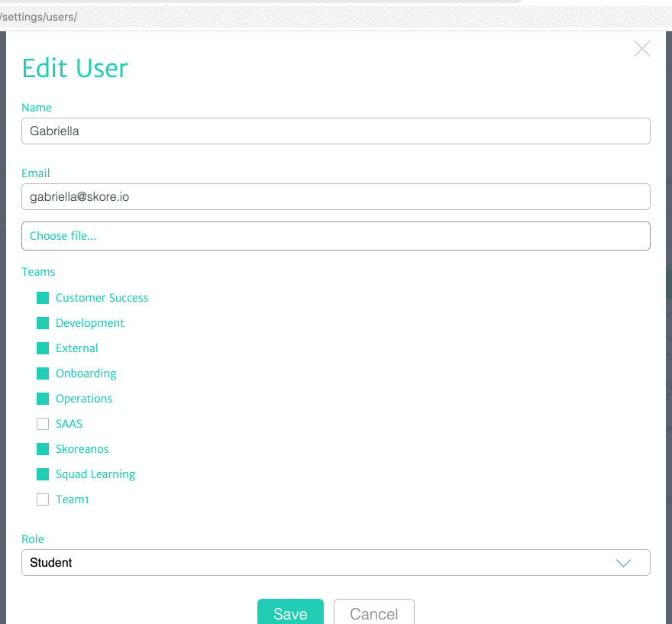672x624 pixels.
Task: Click the Team1 label text
Action: click(73, 500)
